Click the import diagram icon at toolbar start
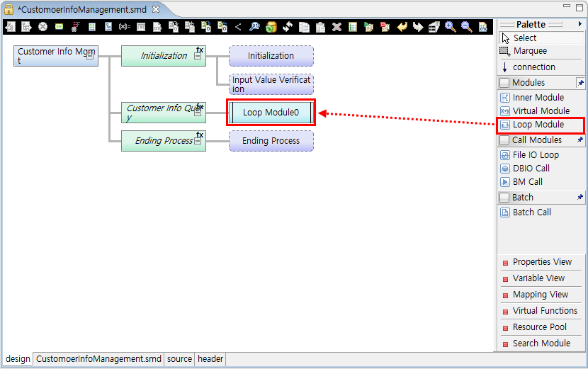This screenshot has width=588, height=369. pyautogui.click(x=10, y=27)
